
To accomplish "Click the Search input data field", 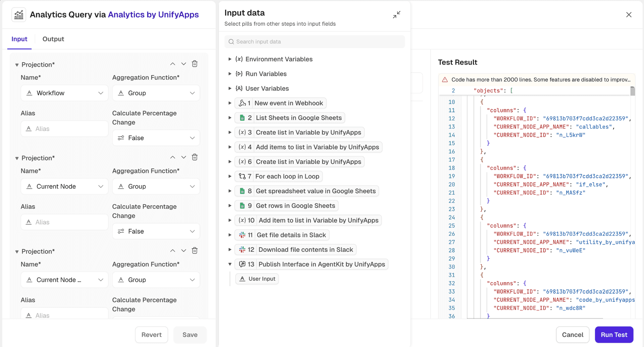I will click(315, 42).
